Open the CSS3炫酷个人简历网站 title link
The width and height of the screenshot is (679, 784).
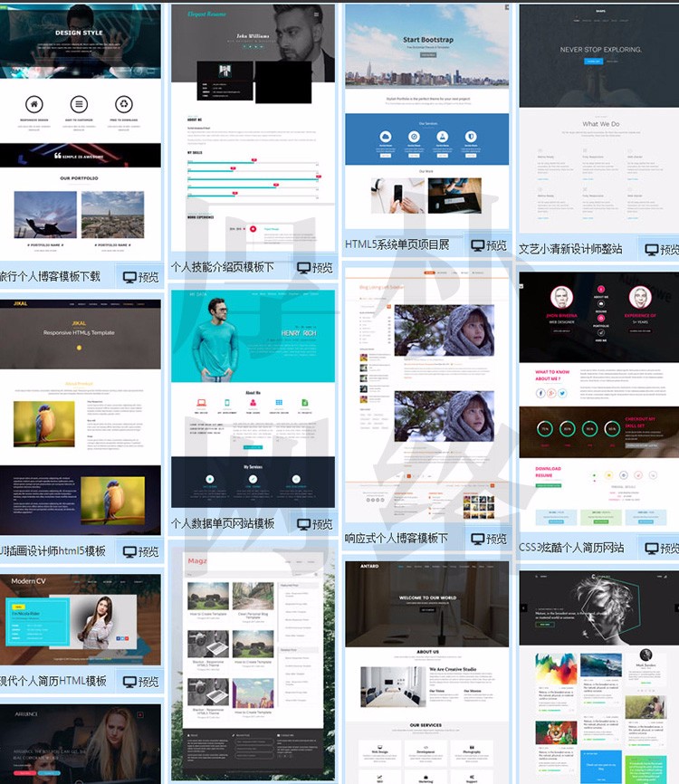click(x=571, y=548)
